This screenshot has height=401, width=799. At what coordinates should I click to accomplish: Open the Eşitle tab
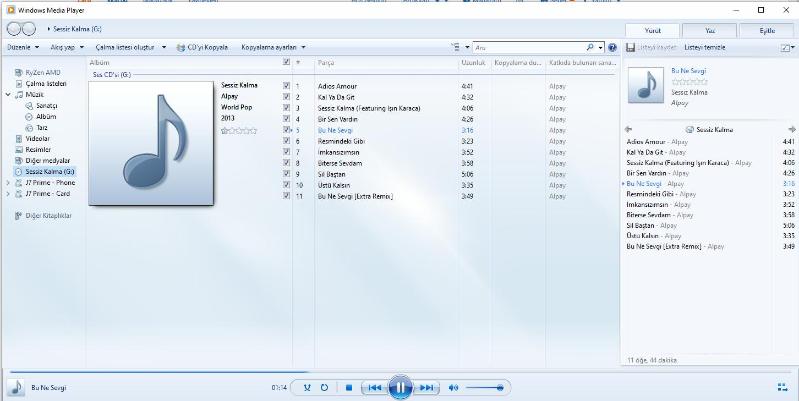tap(767, 30)
